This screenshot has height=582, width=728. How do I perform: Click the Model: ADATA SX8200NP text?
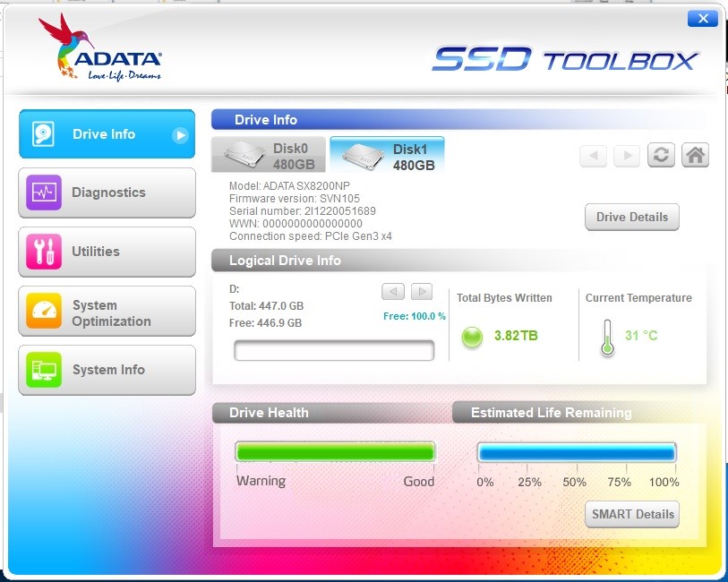pyautogui.click(x=289, y=186)
